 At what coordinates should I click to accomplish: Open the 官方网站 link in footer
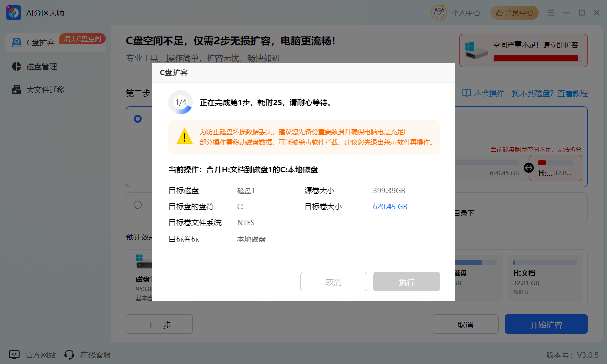pyautogui.click(x=40, y=355)
